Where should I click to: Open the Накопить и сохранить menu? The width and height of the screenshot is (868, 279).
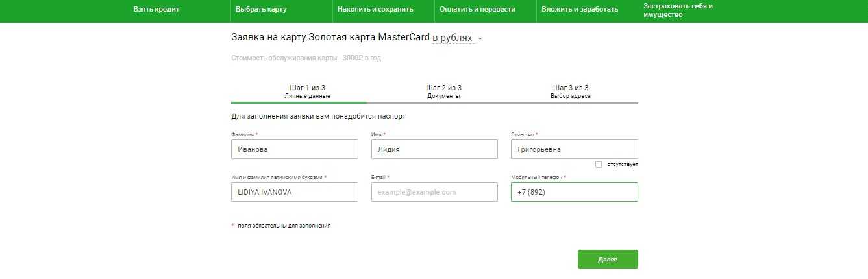[375, 10]
